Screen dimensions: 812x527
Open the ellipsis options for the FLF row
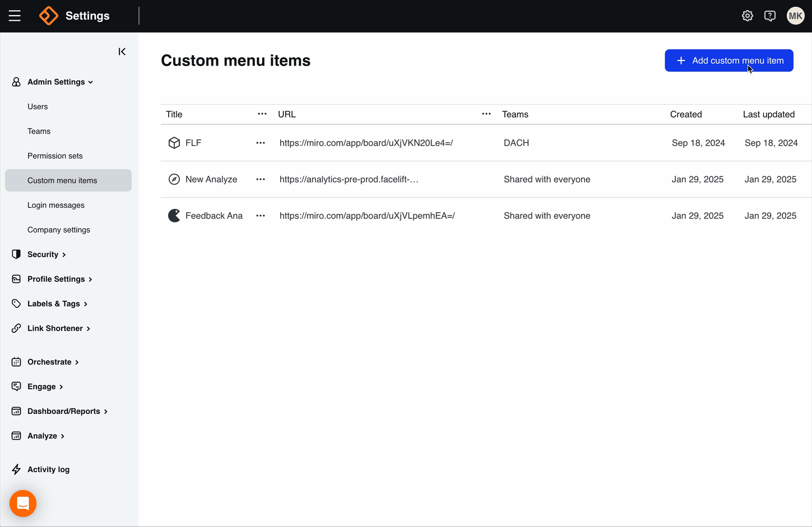260,143
